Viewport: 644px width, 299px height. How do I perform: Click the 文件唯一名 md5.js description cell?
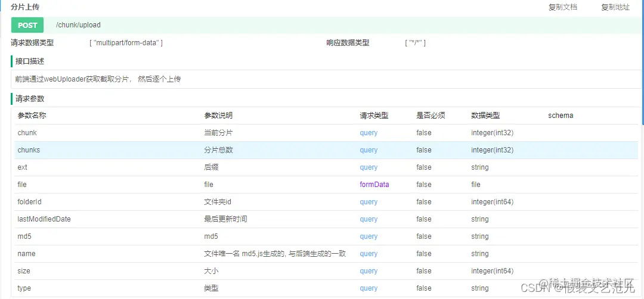(275, 254)
